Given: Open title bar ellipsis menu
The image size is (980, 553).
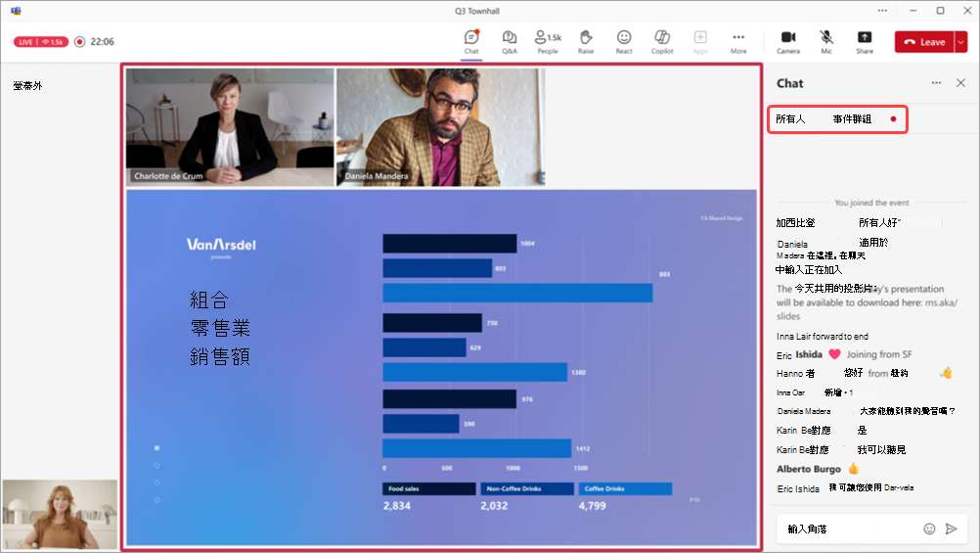Looking at the screenshot, I should (882, 11).
